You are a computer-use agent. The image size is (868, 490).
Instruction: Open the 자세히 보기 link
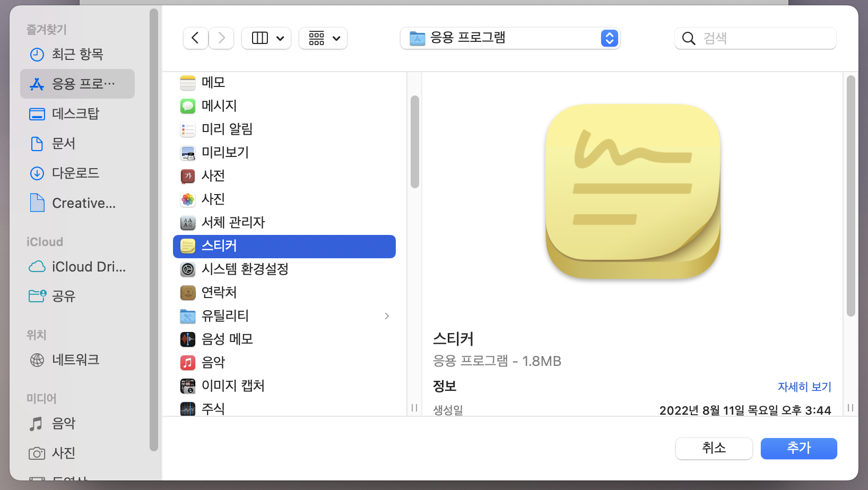click(804, 387)
